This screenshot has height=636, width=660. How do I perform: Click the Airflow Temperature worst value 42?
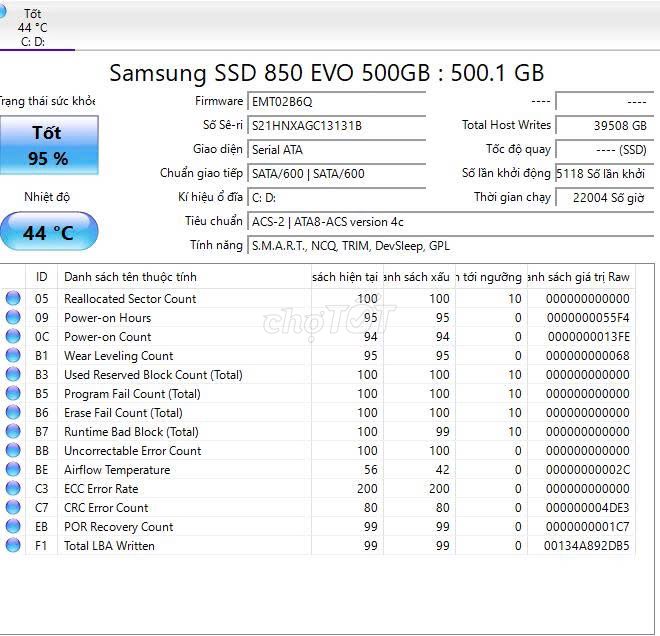[442, 470]
